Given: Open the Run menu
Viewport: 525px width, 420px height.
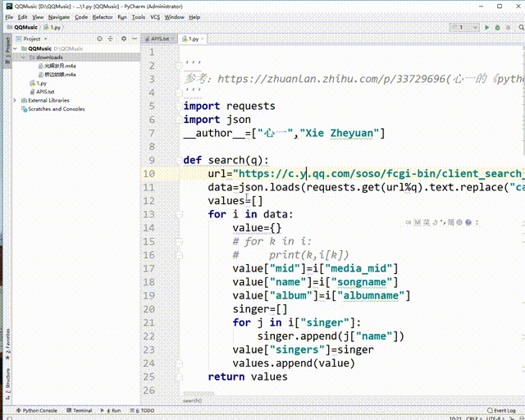Looking at the screenshot, I should 122,17.
